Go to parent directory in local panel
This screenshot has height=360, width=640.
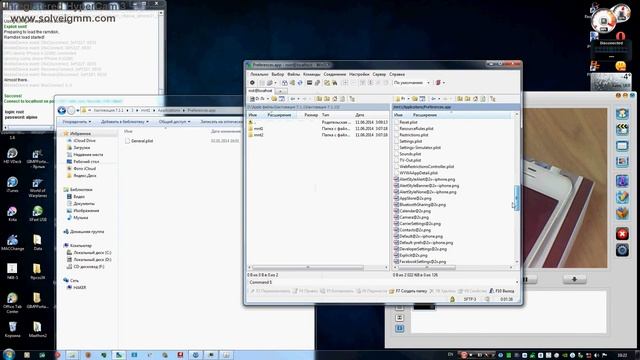319,99
